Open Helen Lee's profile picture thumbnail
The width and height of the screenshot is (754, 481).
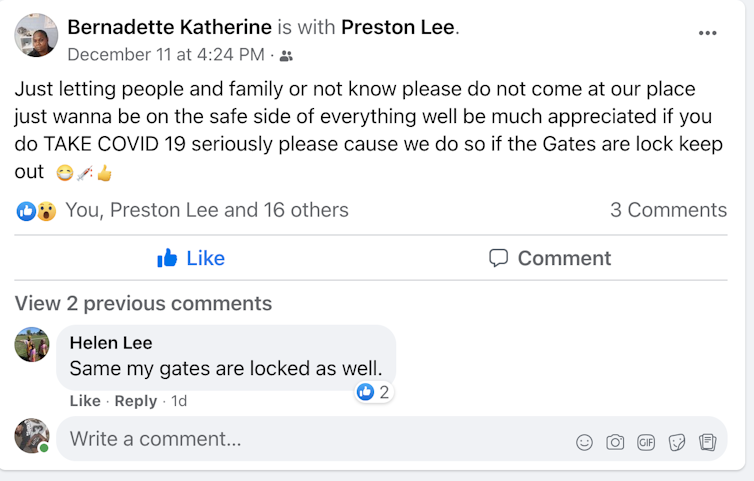coord(32,344)
